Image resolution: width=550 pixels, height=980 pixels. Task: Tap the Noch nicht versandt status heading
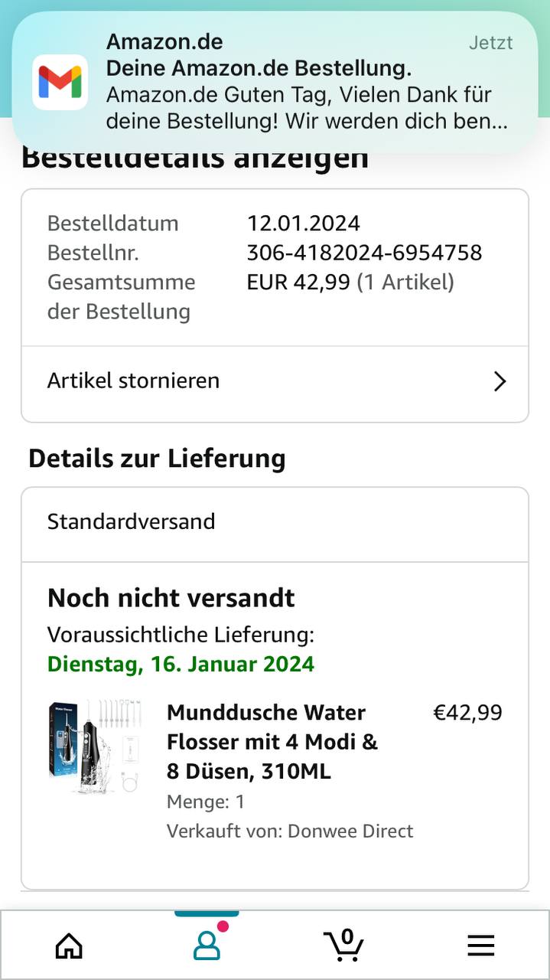pyautogui.click(x=171, y=598)
